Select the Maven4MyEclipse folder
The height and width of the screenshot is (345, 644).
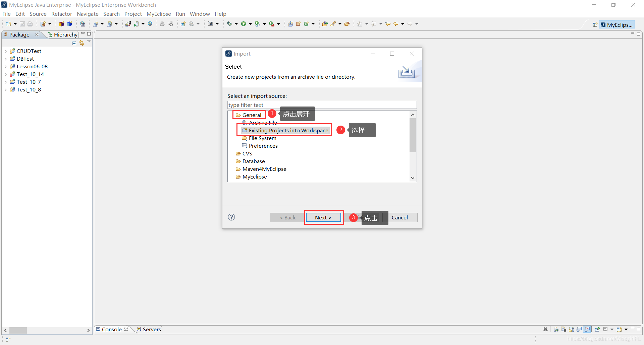pyautogui.click(x=261, y=169)
